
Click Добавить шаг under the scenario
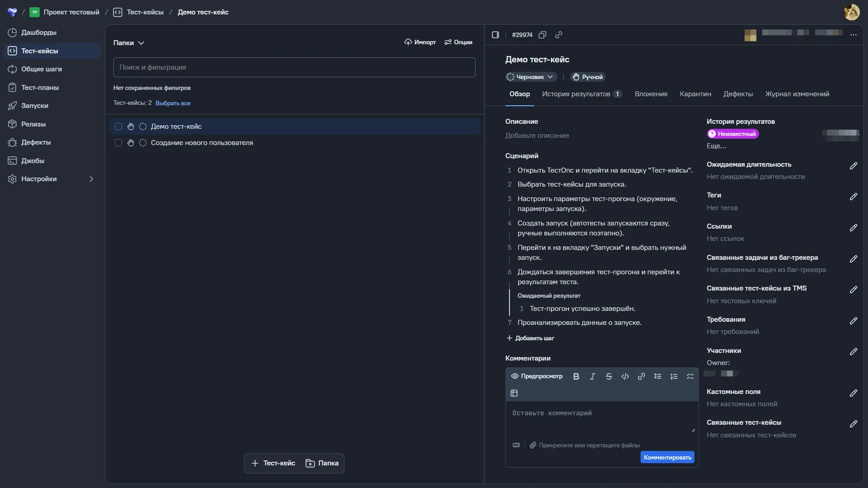(x=530, y=338)
